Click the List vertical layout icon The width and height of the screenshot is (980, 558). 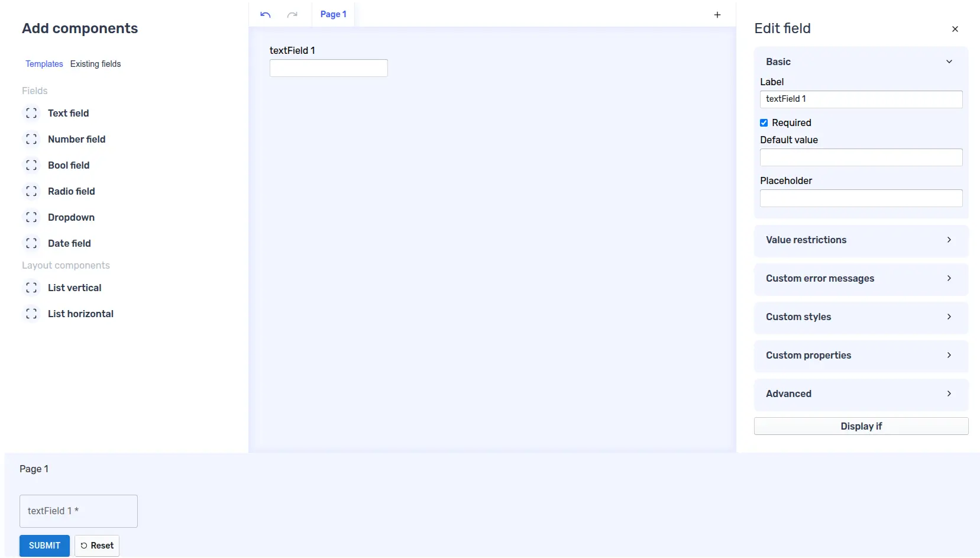pos(31,288)
